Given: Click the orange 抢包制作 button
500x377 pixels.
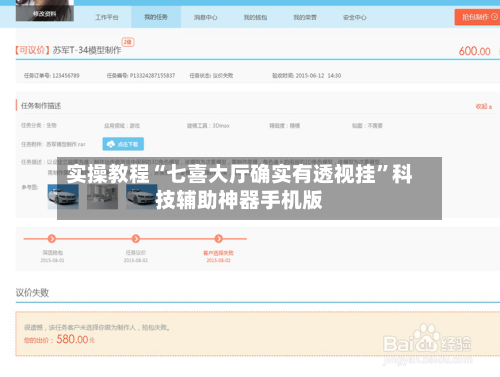Looking at the screenshot, I should [477, 17].
